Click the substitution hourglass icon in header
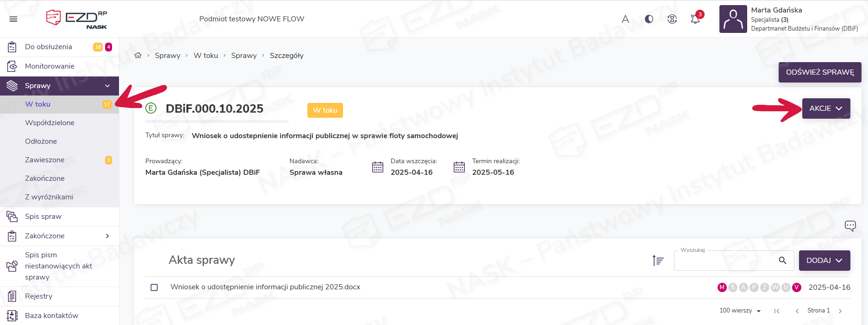868x325 pixels. coord(672,19)
